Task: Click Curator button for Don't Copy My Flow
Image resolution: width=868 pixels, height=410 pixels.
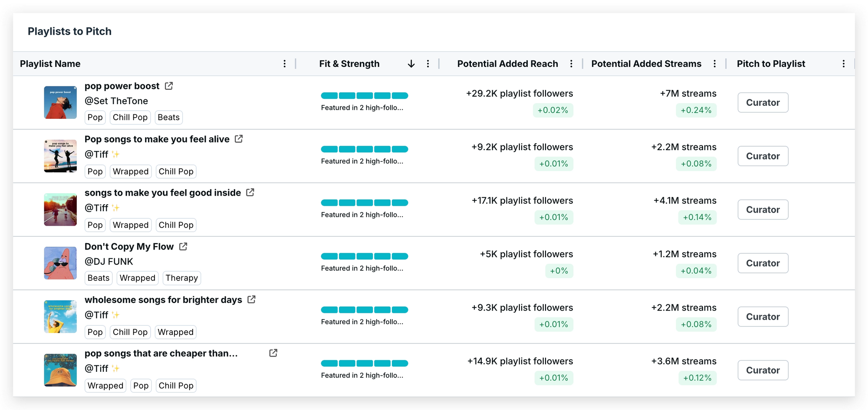Action: coord(763,263)
